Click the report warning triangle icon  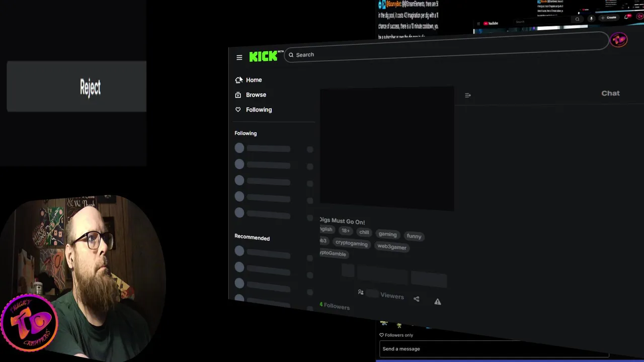(438, 302)
